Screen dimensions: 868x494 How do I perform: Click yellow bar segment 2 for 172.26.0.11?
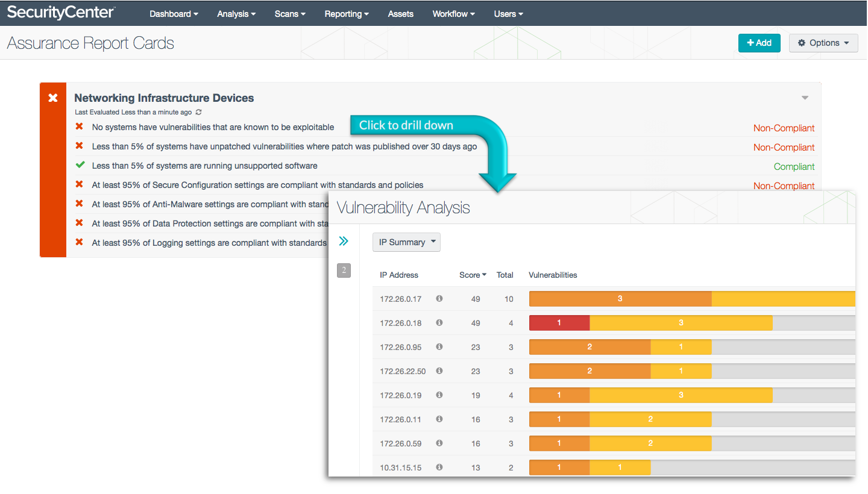tap(650, 419)
